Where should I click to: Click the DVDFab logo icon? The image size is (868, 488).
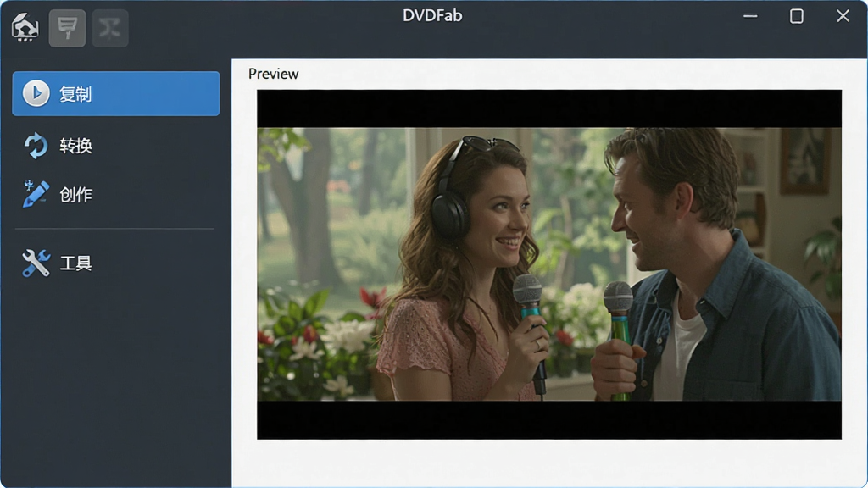click(x=25, y=27)
